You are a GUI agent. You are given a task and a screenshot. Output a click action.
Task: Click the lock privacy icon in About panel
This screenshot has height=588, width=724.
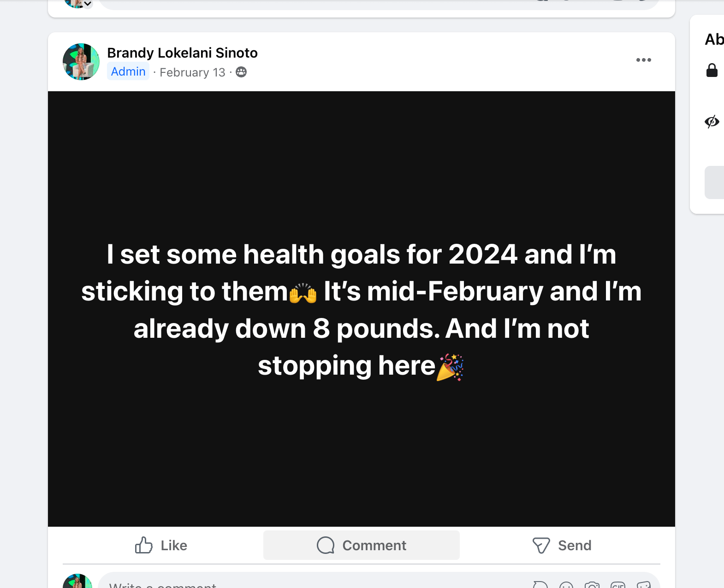coord(712,71)
